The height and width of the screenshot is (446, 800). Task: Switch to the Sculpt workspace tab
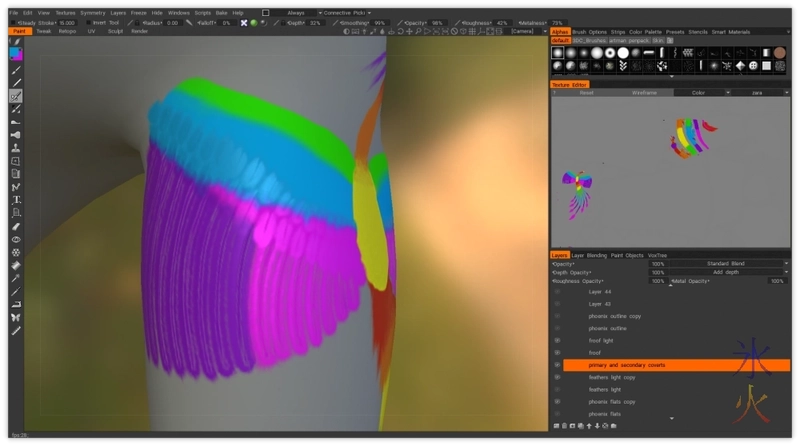pyautogui.click(x=115, y=31)
